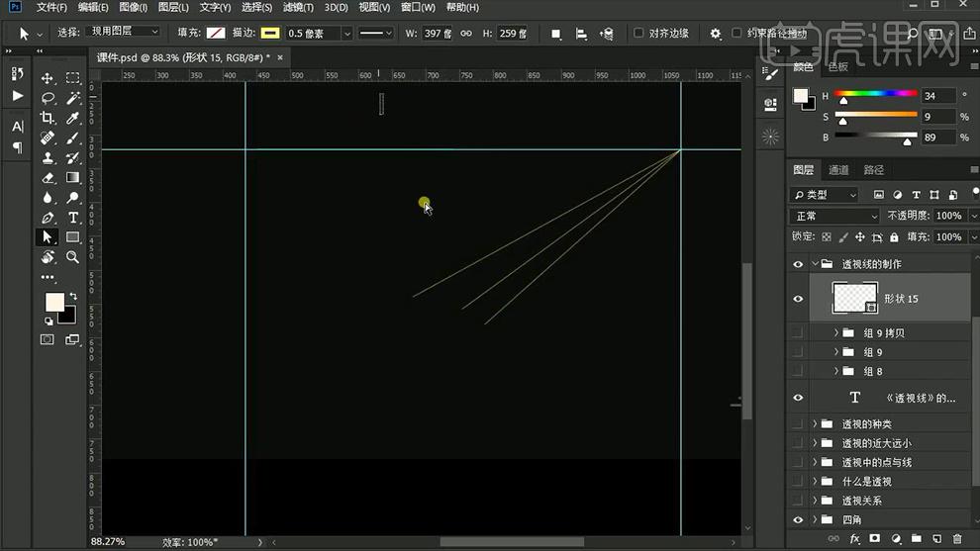Open the stroke line style dropdown
980x551 pixels.
[x=375, y=34]
